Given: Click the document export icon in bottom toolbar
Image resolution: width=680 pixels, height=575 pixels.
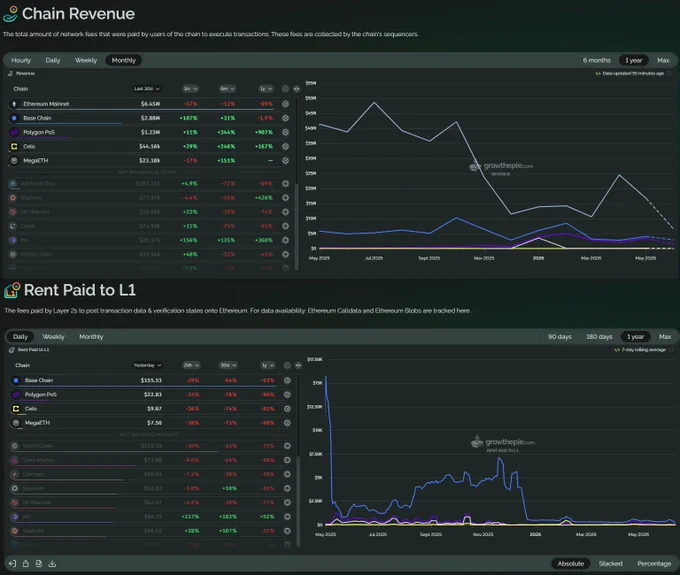Looking at the screenshot, I should [39, 563].
